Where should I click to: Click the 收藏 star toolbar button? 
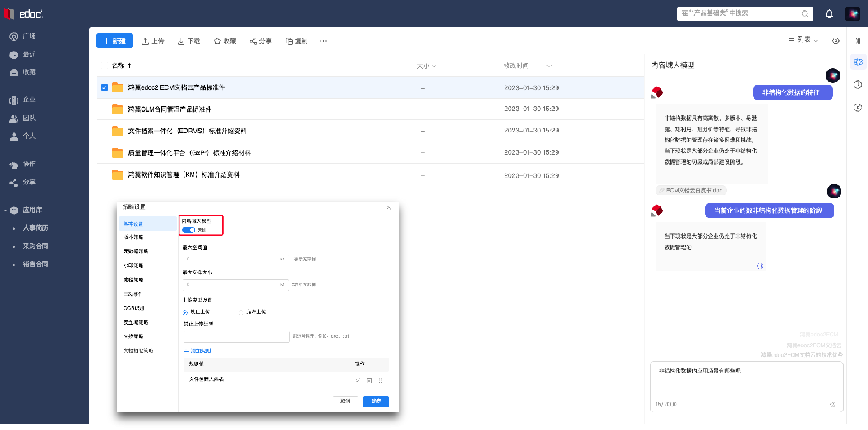(225, 41)
